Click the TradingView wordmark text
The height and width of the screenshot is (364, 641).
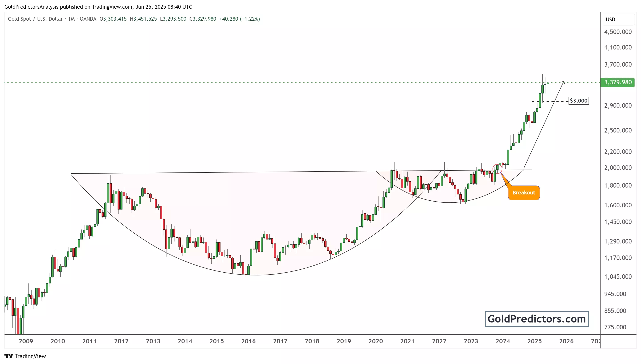click(x=30, y=356)
